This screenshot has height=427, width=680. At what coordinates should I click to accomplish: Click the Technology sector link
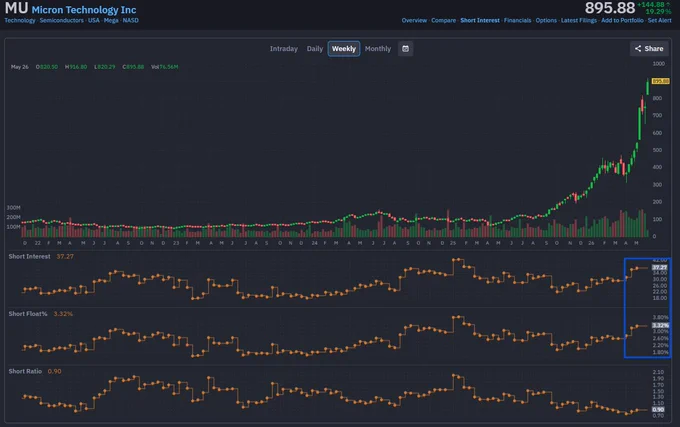point(20,20)
